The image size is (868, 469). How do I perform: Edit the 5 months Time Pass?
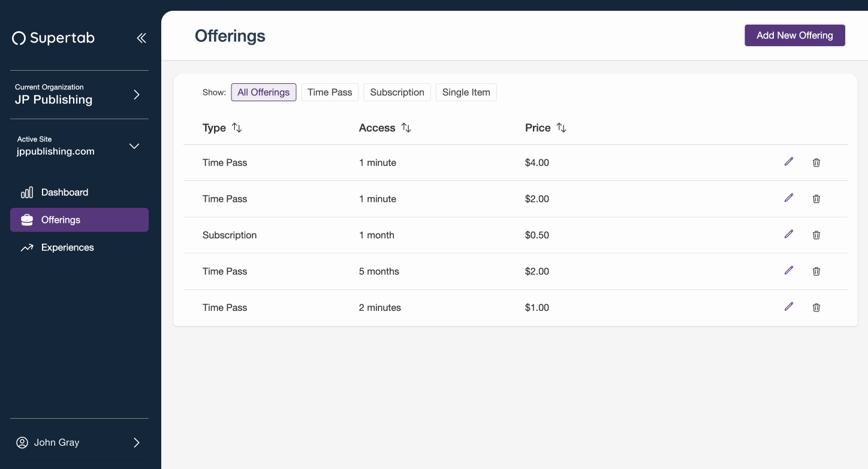coord(789,271)
